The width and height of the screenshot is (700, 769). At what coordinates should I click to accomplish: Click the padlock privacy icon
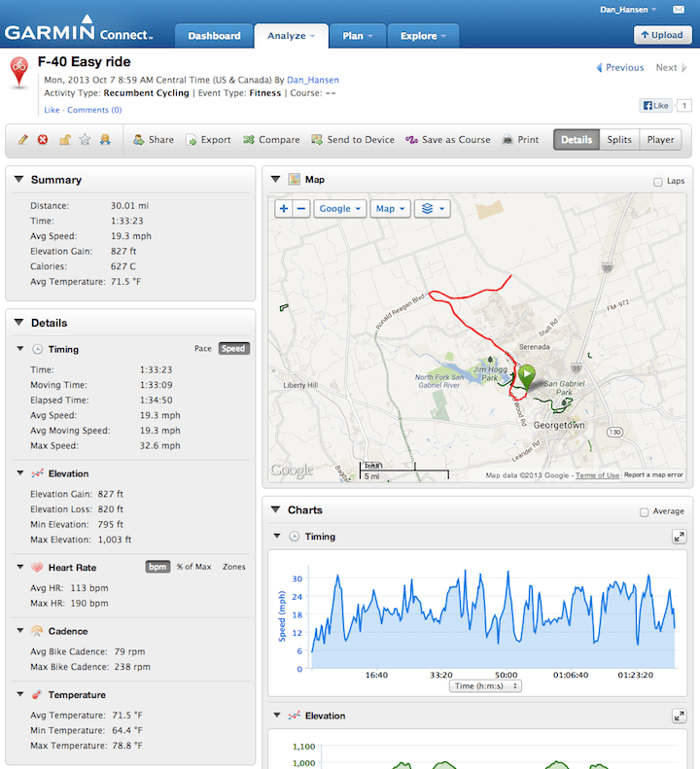(x=64, y=140)
